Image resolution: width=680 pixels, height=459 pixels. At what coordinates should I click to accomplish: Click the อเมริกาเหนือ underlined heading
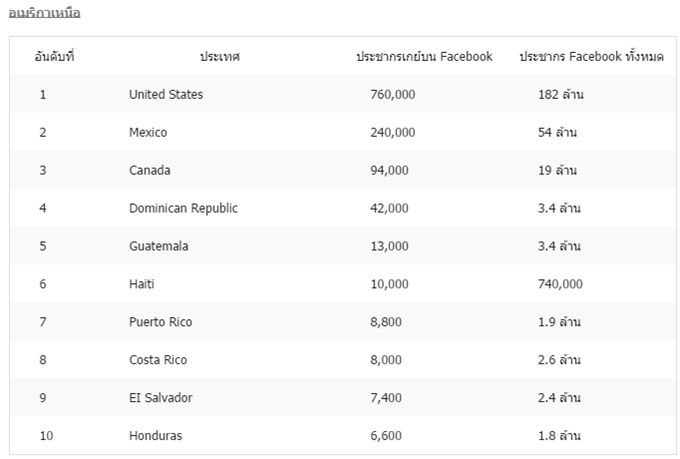point(44,13)
